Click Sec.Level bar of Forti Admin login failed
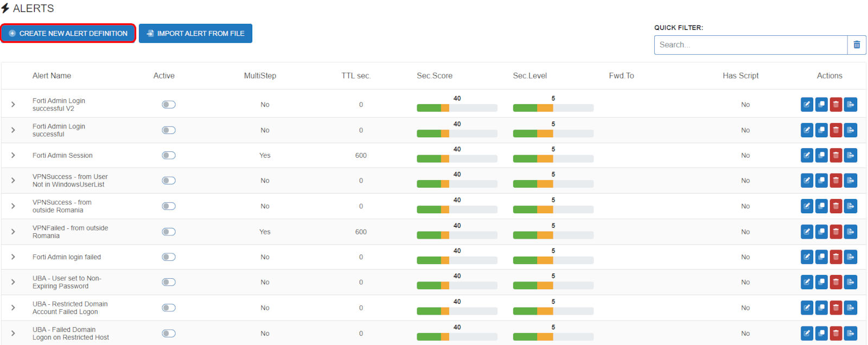This screenshot has height=345, width=868. click(553, 260)
